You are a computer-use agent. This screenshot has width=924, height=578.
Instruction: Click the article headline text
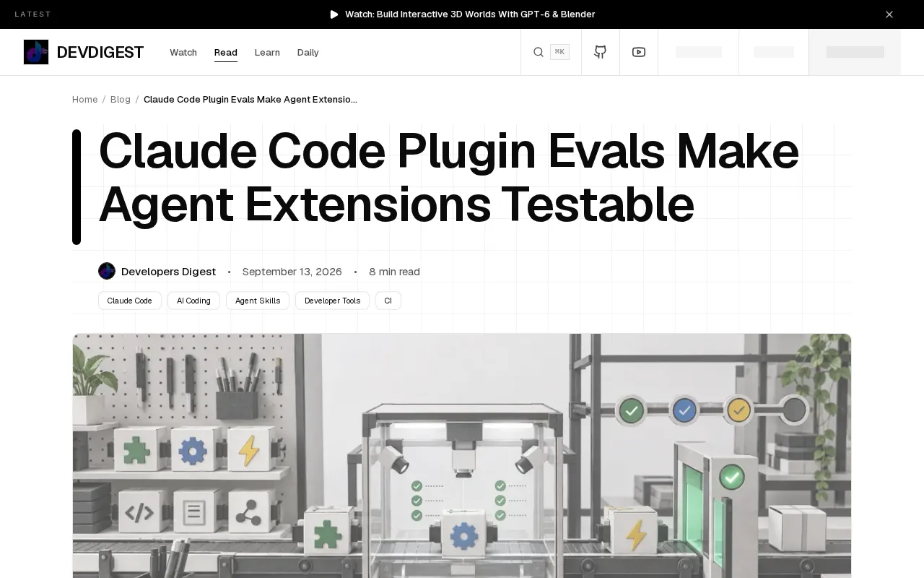(448, 178)
